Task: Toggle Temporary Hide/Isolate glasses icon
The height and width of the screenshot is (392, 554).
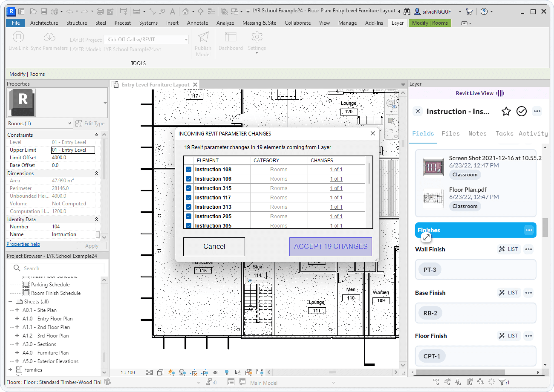Action: point(215,373)
